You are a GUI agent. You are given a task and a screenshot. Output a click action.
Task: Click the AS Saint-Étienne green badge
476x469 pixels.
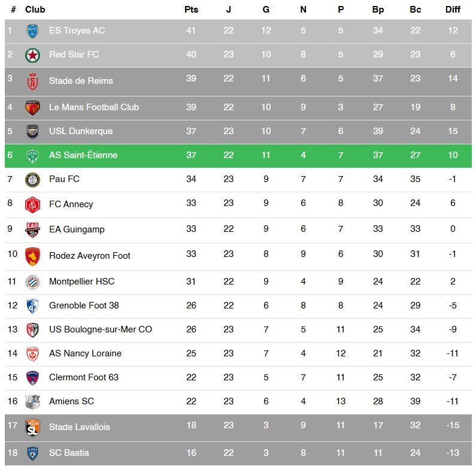[32, 156]
